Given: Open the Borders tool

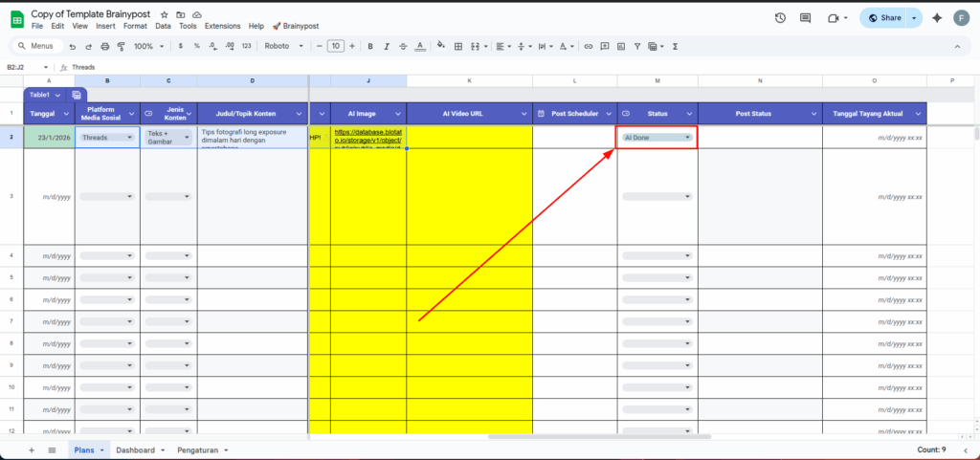Looking at the screenshot, I should 458,46.
